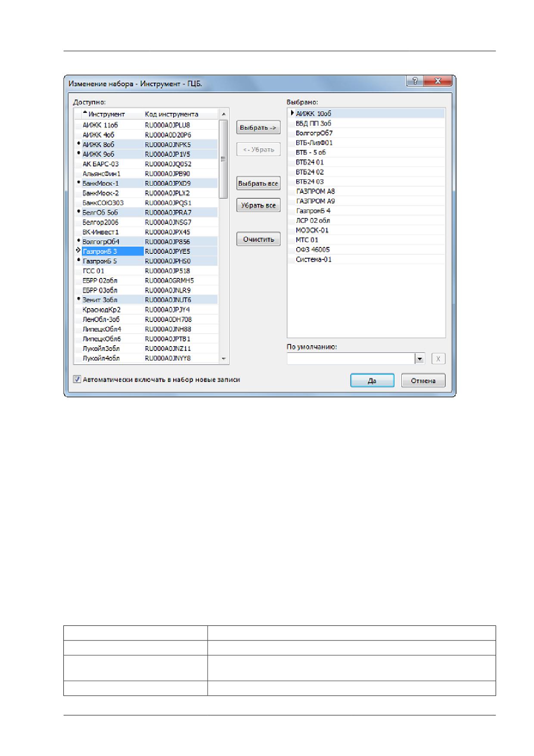534x756 pixels.
Task: Click the Выбрать -> button
Action: click(258, 128)
